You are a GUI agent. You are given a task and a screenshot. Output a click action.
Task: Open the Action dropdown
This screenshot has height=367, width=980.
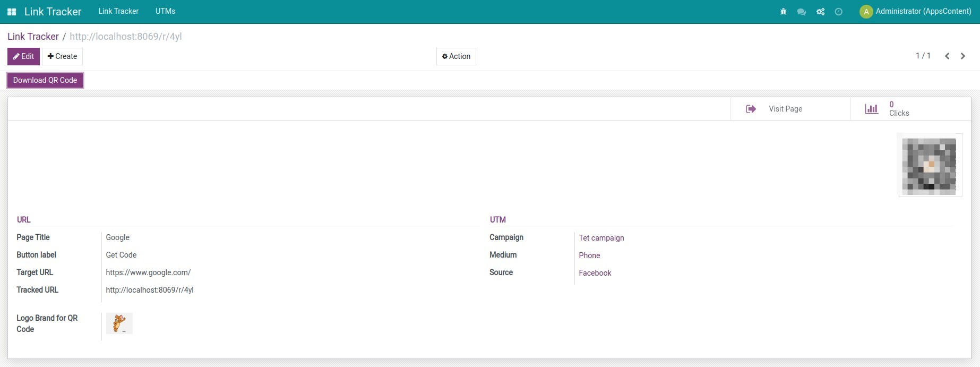(456, 56)
